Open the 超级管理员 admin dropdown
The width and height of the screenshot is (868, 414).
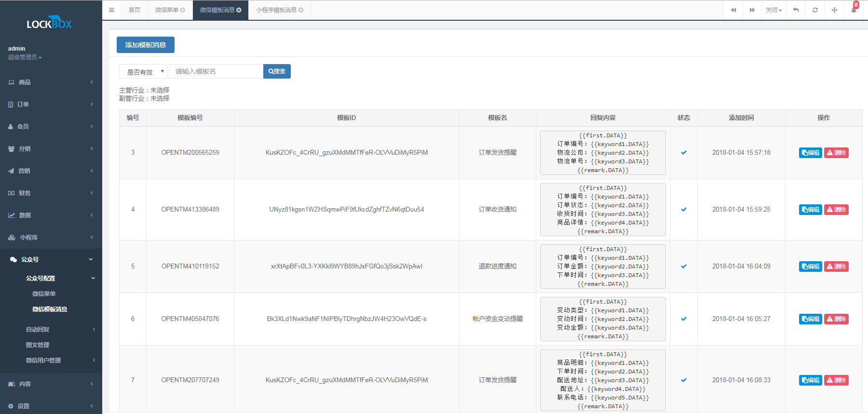(x=25, y=57)
